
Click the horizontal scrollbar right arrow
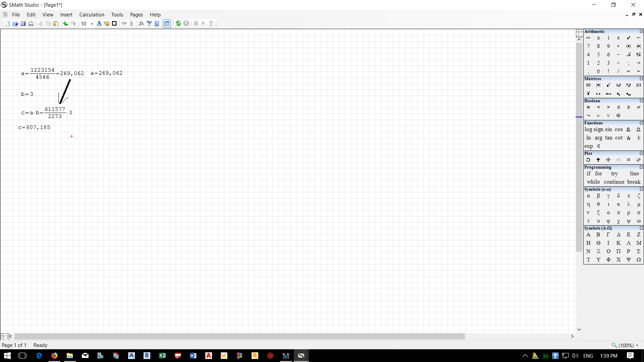(572, 336)
